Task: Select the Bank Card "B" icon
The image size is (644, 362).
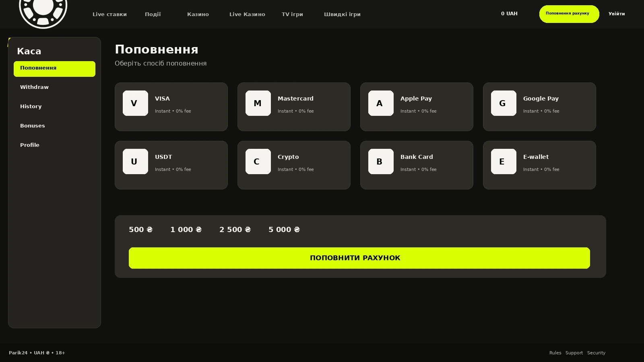Action: [x=381, y=162]
